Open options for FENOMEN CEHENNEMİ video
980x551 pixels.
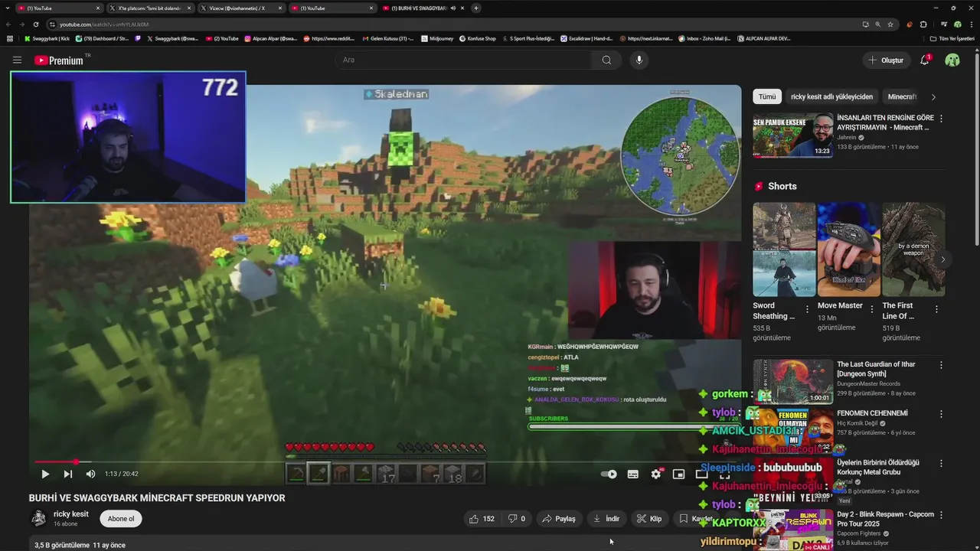941,414
